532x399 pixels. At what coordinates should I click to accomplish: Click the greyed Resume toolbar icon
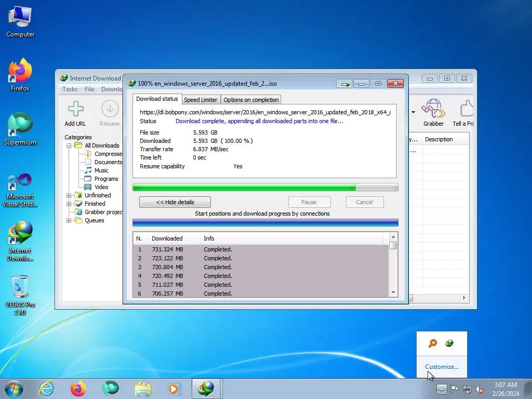[x=110, y=109]
